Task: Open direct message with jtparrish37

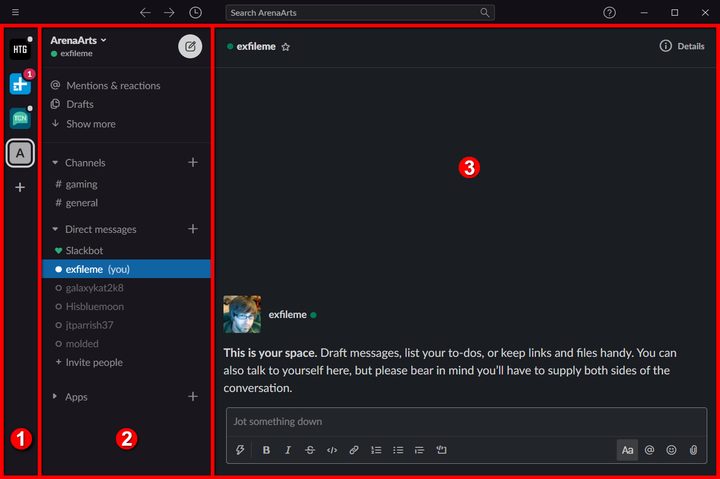Action: click(x=126, y=325)
